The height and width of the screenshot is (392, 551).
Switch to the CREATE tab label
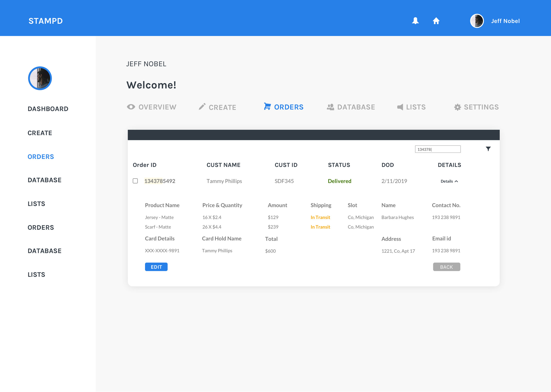[222, 108]
